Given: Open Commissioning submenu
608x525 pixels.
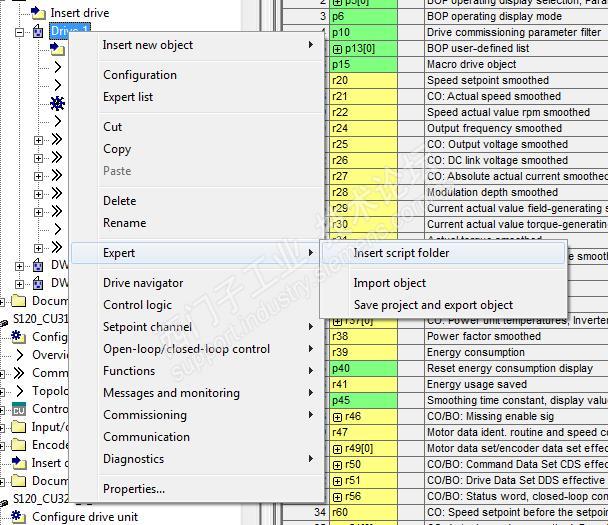Looking at the screenshot, I should click(x=197, y=415).
